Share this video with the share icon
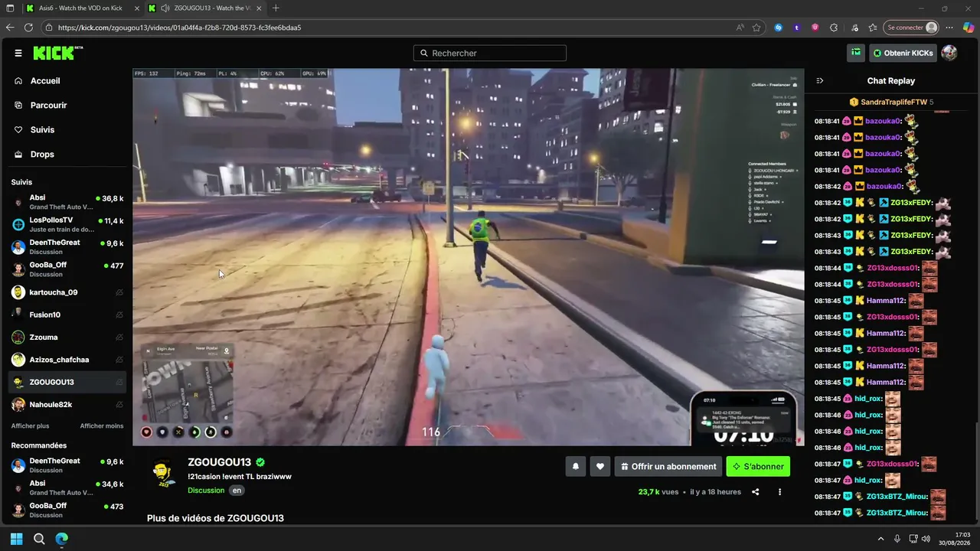 tap(756, 492)
